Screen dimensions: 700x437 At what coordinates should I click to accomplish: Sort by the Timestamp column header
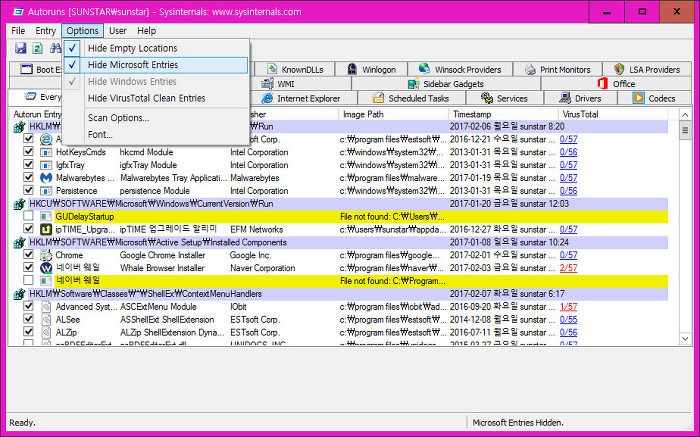pyautogui.click(x=503, y=114)
